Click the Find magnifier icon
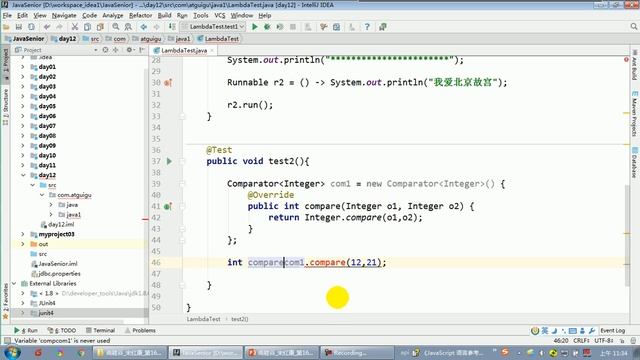640x360 pixels. (x=116, y=27)
